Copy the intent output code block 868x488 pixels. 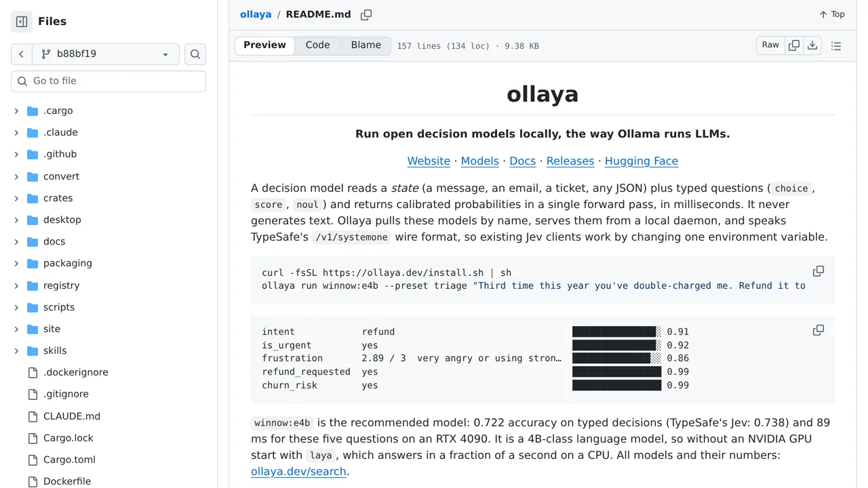pos(818,330)
